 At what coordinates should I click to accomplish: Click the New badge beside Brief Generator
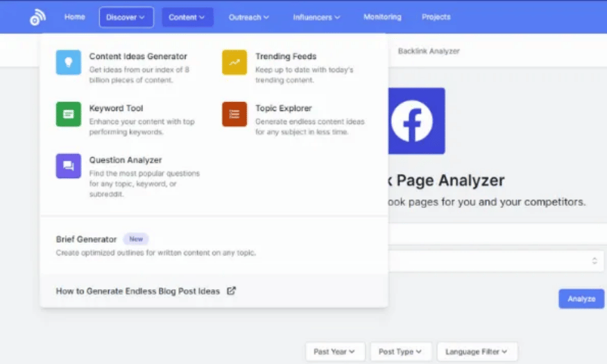pos(136,239)
